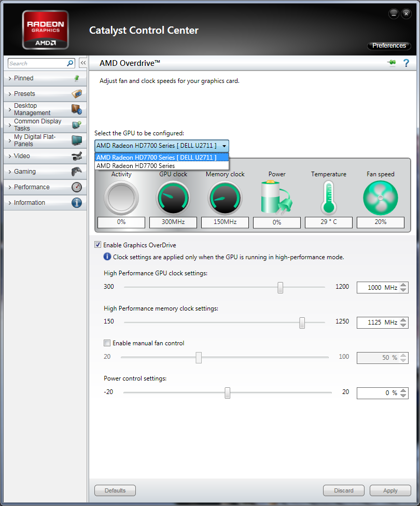Click the Defaults button

click(115, 490)
